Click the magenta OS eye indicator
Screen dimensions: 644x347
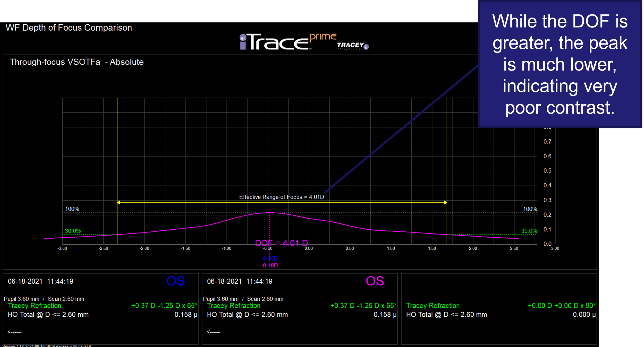point(375,281)
